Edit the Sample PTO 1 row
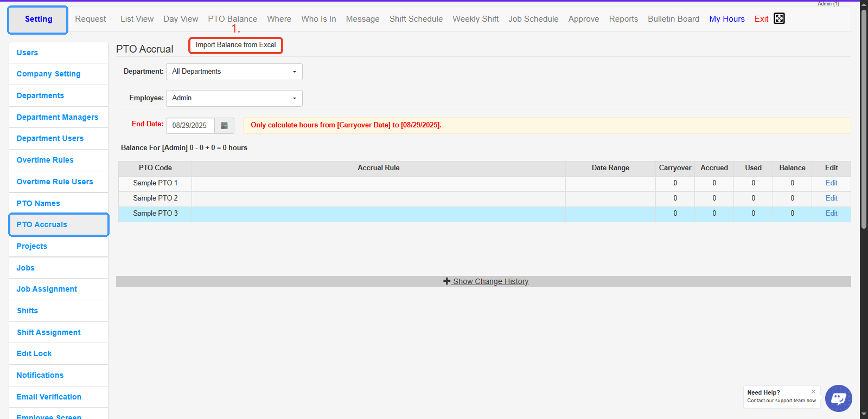 click(x=831, y=183)
